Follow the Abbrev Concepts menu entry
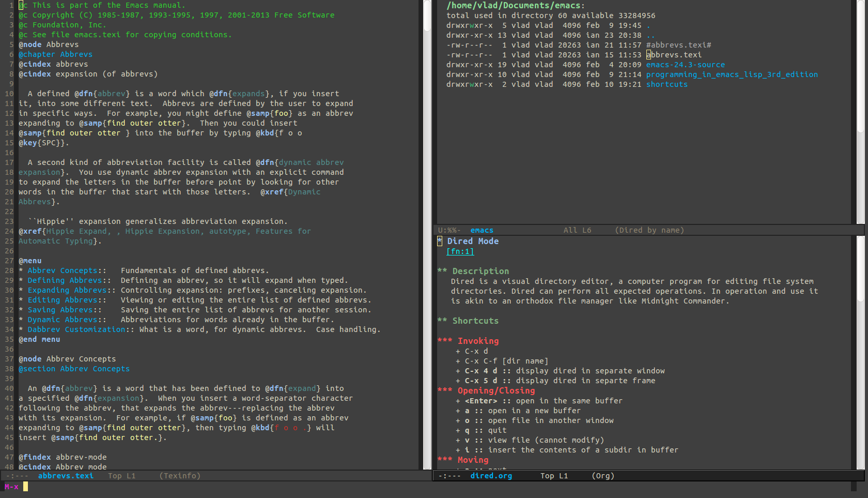Viewport: 868px width, 498px height. pos(63,270)
